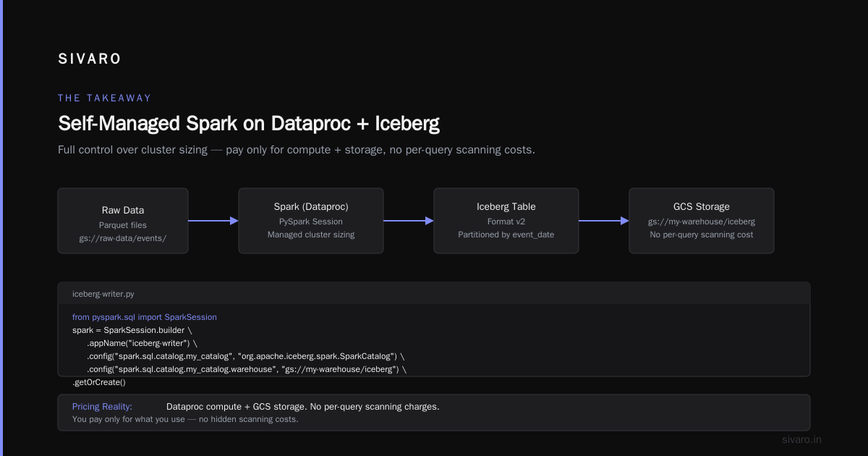Click the Raw Data card title
Screen dimensions: 868x456
123,210
